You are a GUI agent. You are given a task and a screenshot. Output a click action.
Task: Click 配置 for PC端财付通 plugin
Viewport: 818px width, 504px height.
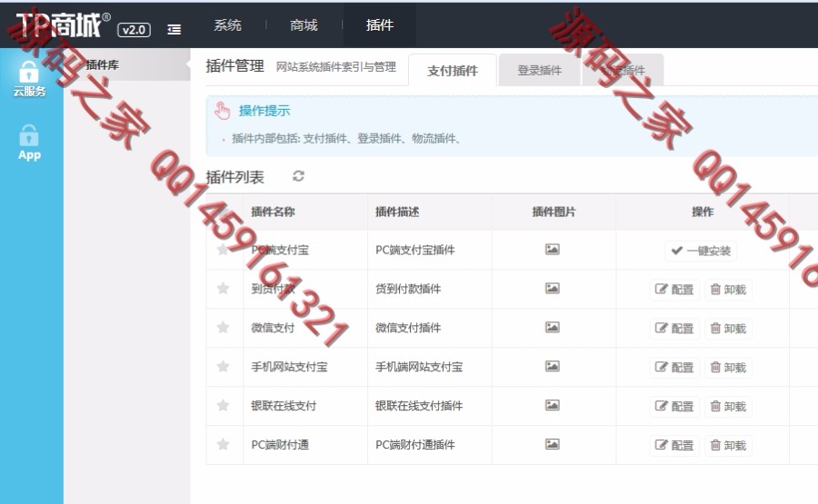(x=674, y=446)
